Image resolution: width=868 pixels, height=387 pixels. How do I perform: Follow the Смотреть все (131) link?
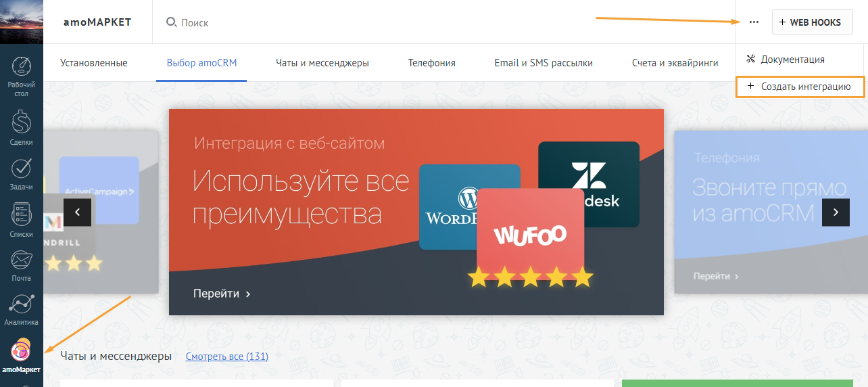[x=226, y=357]
